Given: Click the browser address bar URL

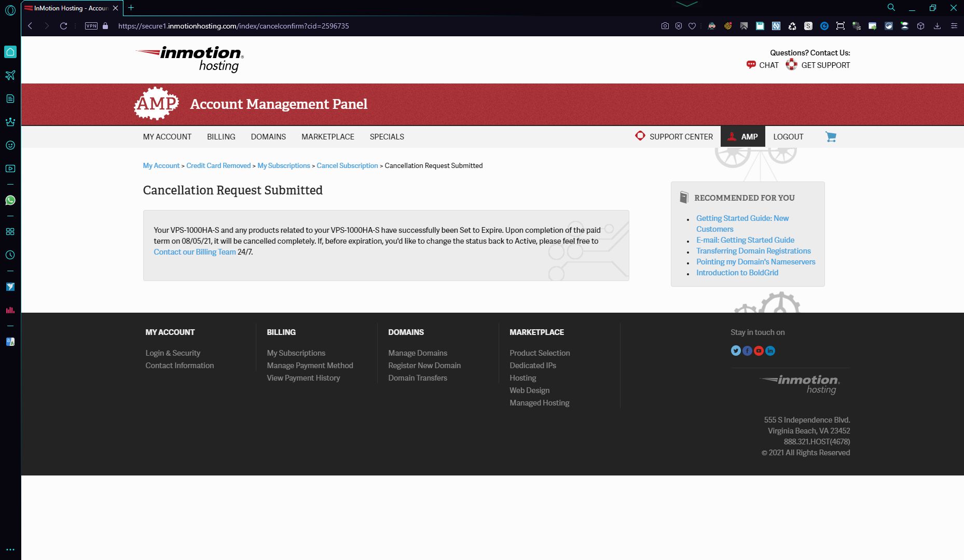Looking at the screenshot, I should pyautogui.click(x=233, y=26).
